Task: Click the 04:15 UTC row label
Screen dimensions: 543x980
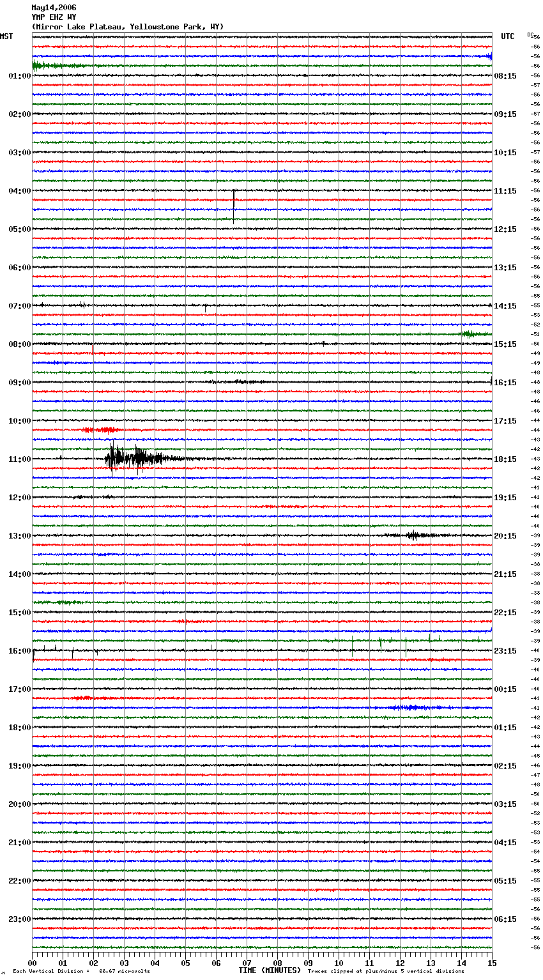Action: pyautogui.click(x=505, y=843)
